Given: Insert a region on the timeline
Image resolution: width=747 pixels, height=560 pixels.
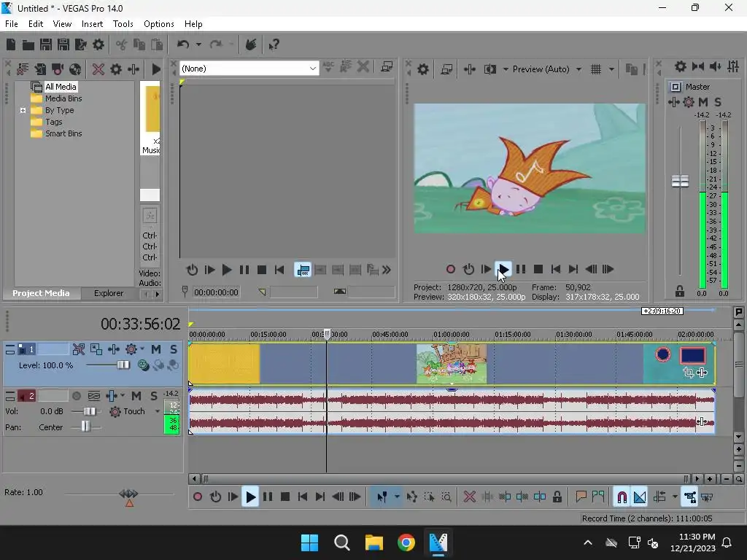Looking at the screenshot, I should coord(598,497).
